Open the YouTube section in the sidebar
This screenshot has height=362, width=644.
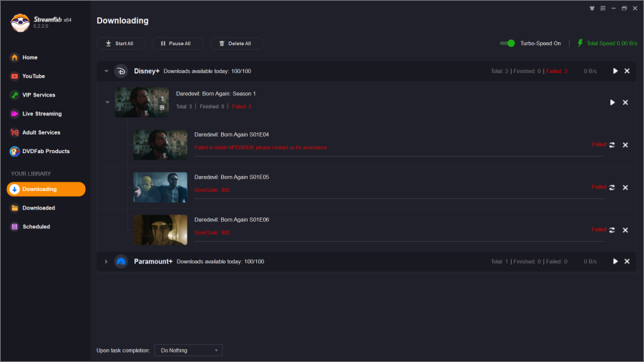pyautogui.click(x=33, y=76)
